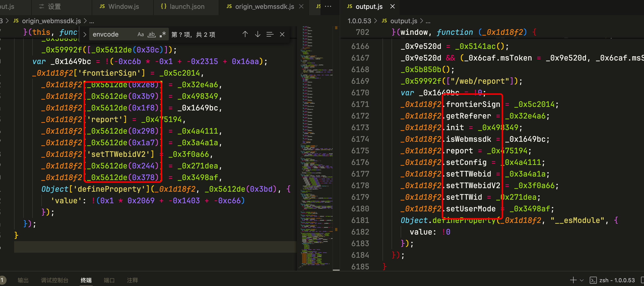Add a new terminal with plus icon

[x=573, y=280]
